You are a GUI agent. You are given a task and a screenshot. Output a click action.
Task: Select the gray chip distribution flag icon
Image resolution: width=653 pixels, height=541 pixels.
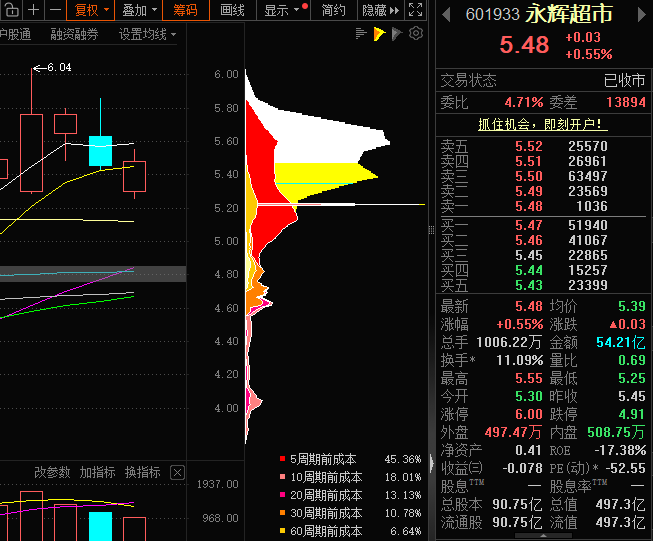397,34
